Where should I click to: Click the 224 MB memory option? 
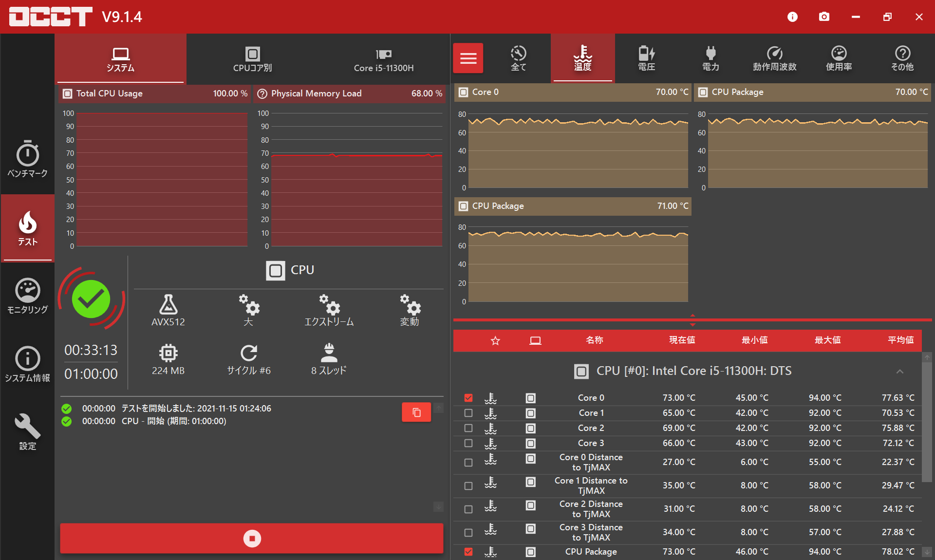point(168,359)
